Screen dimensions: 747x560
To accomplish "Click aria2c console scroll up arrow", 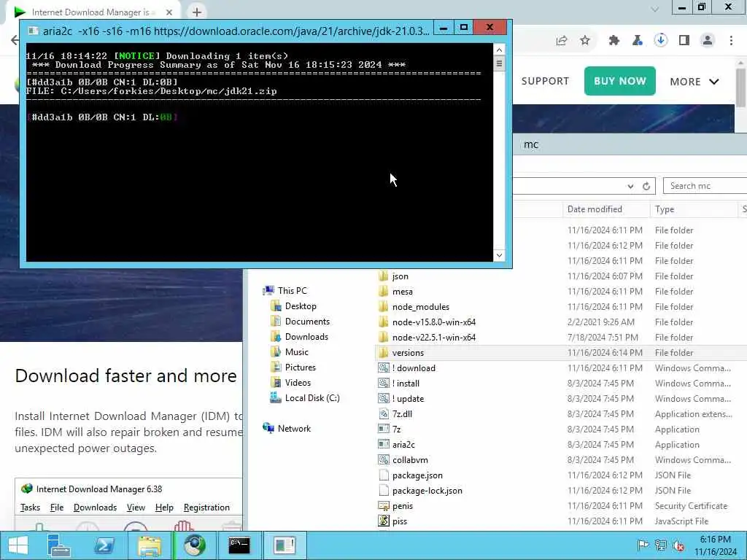I will [499, 50].
